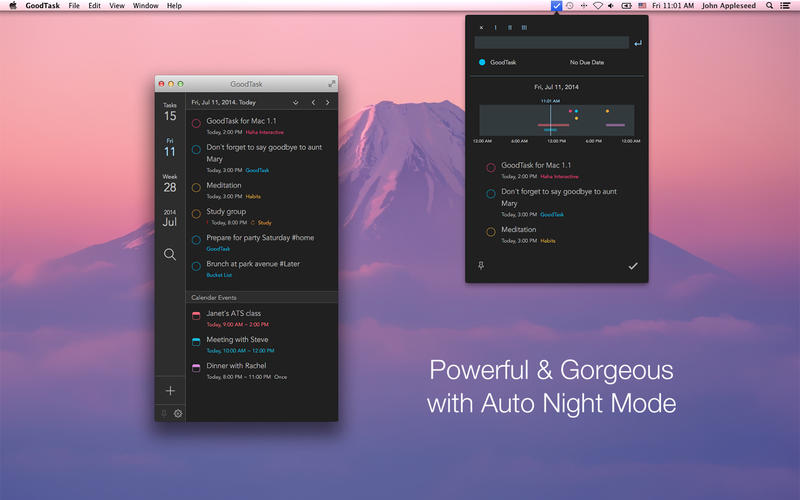Image resolution: width=800 pixels, height=500 pixels.
Task: Select 'Janet's ATS class' event text
Action: (234, 313)
